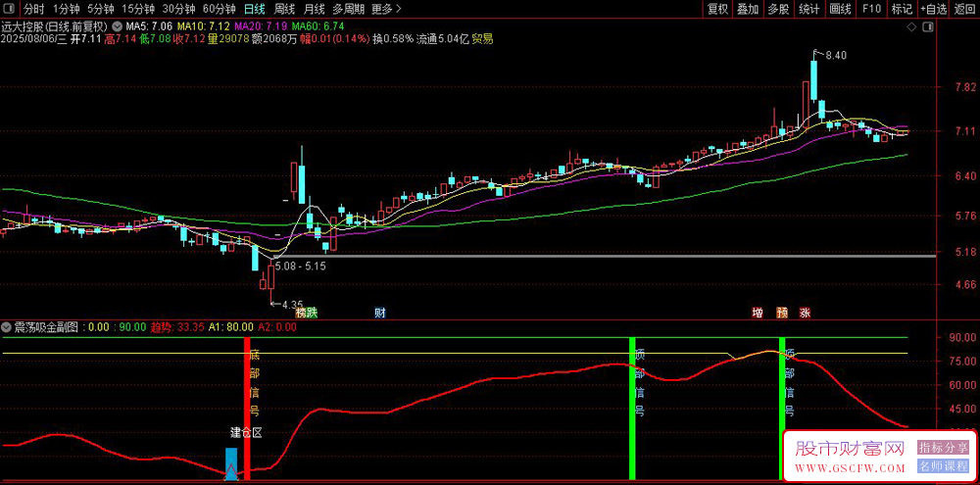Click the A1: 80.00 indicator value
The height and width of the screenshot is (485, 980).
coord(230,327)
